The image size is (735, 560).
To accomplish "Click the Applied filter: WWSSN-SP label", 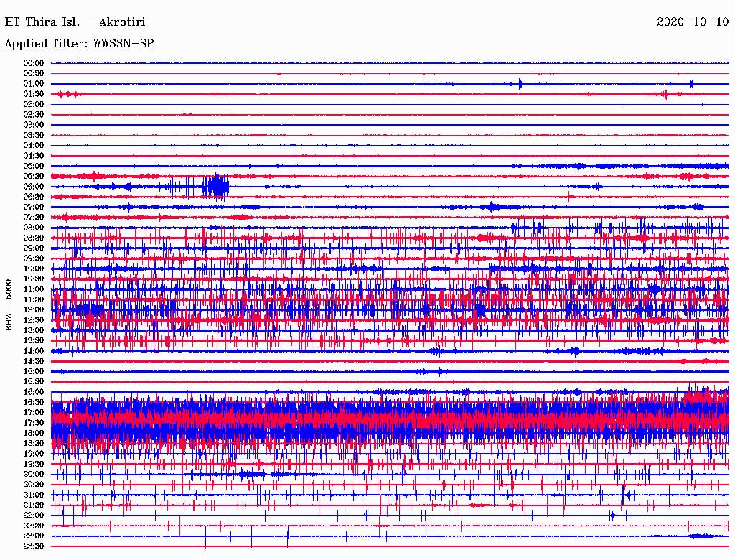I will pyautogui.click(x=79, y=44).
